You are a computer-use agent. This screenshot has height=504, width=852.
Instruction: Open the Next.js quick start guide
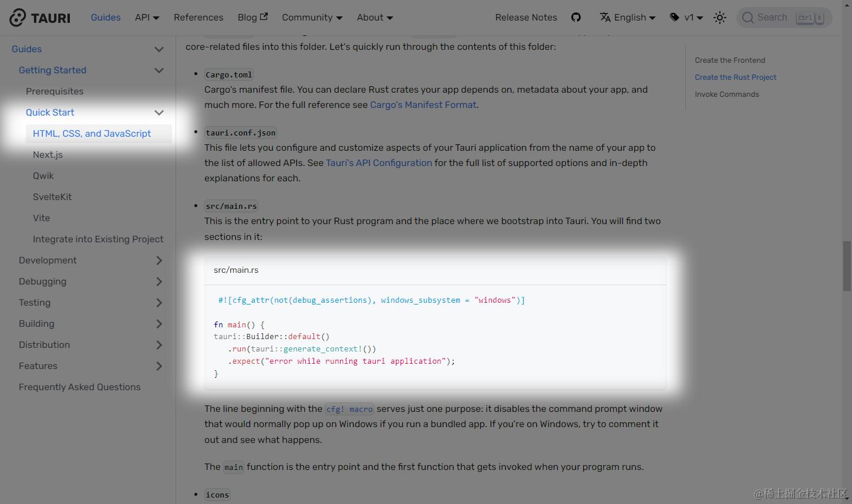tap(48, 155)
